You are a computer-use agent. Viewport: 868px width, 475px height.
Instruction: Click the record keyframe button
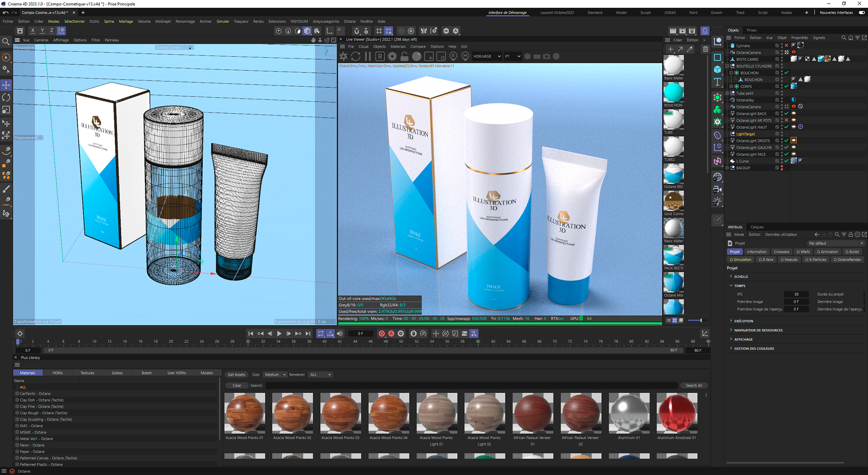click(x=382, y=333)
